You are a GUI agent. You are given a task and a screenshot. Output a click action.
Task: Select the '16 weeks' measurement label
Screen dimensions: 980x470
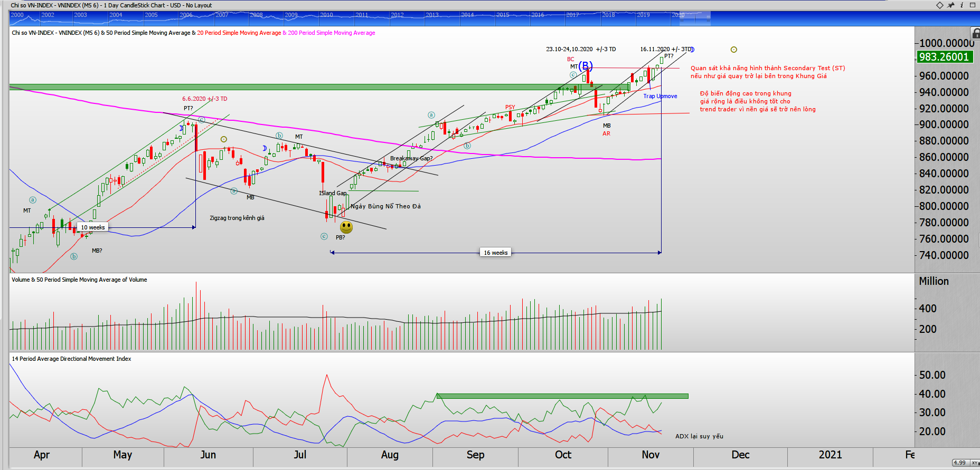pos(495,253)
